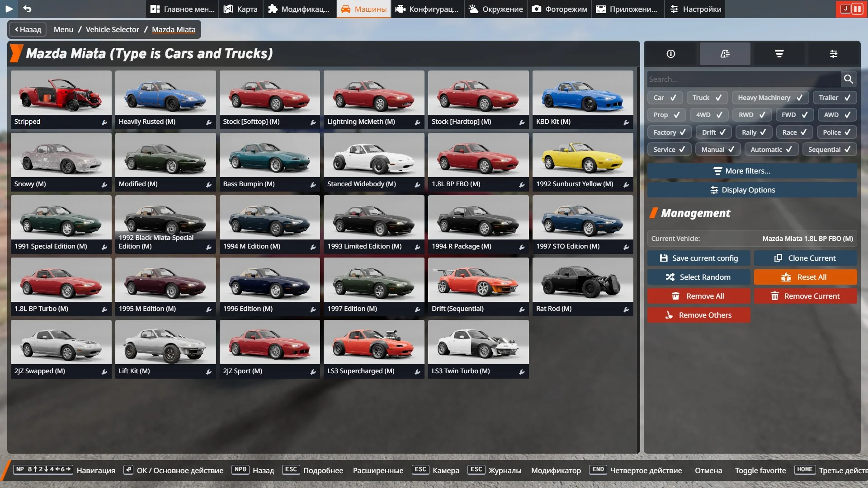Open the Настройки tab
Viewport: 868px width, 488px height.
(696, 9)
